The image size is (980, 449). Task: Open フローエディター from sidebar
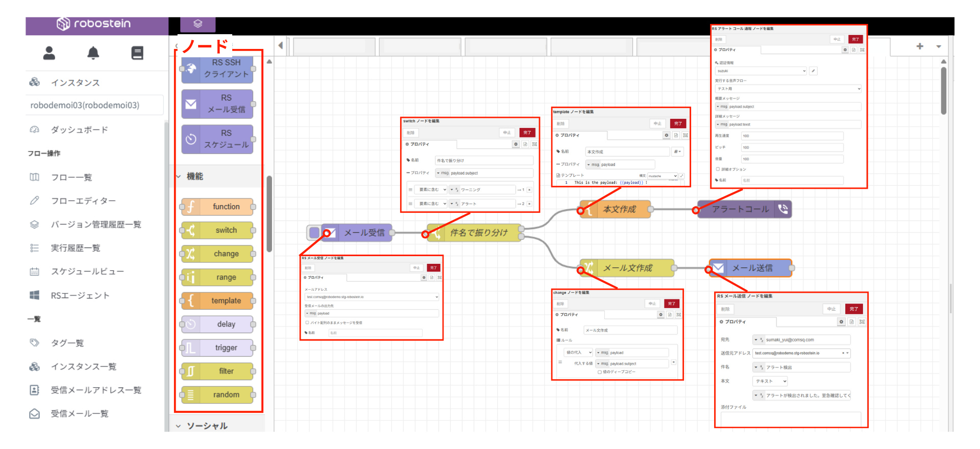(x=83, y=201)
